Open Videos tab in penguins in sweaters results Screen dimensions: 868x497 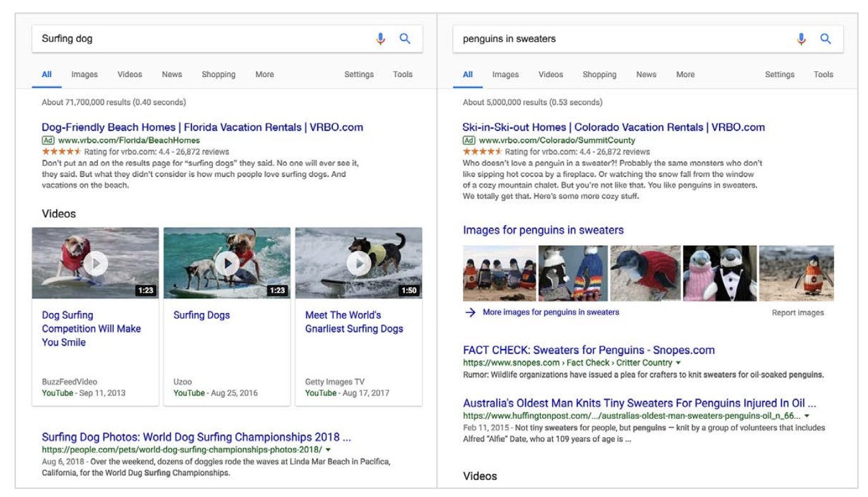click(551, 75)
